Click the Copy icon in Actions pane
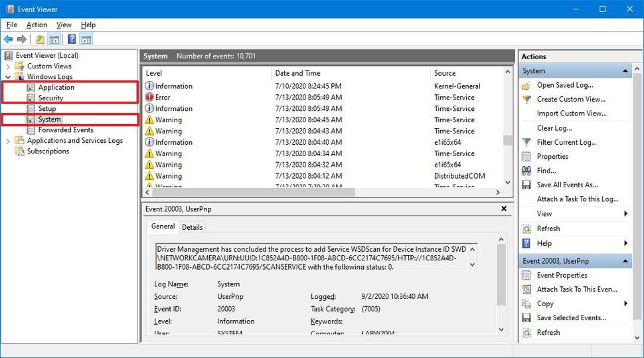 tap(526, 304)
